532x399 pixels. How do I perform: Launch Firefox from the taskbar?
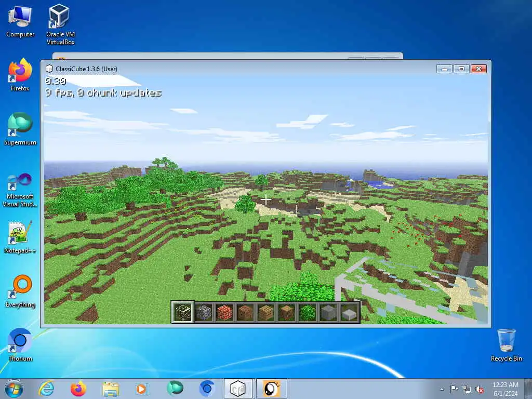pos(78,389)
